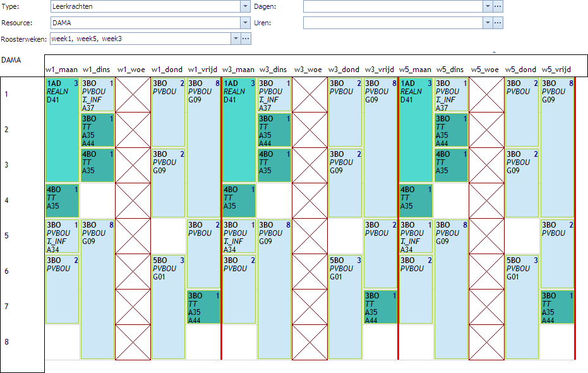Select the w3_maan column header
588x373 pixels.
click(238, 70)
